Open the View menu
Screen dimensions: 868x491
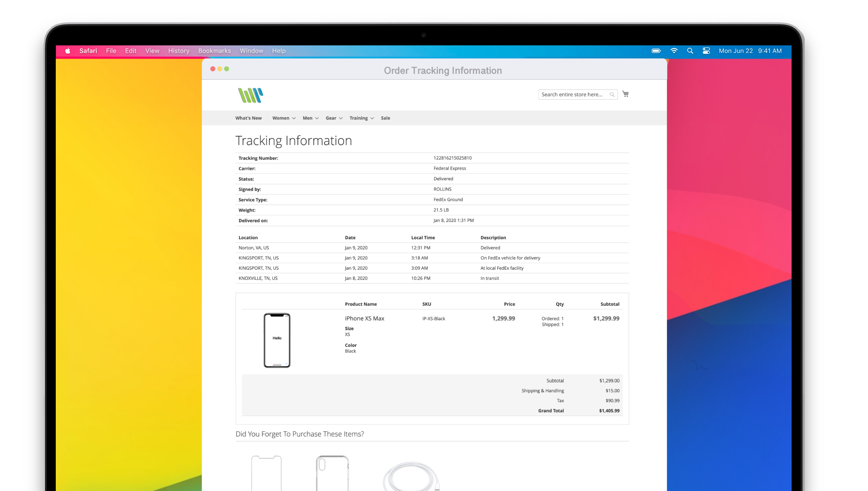[x=152, y=51]
